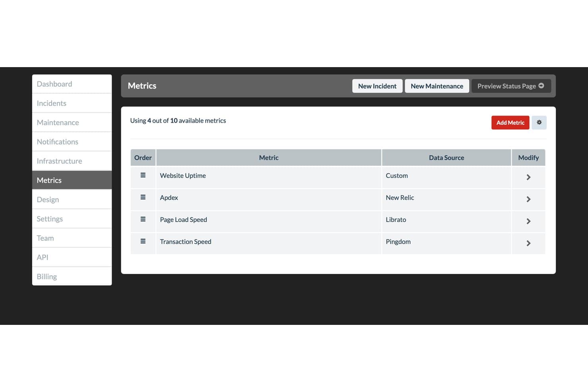Create a New Incident
The width and height of the screenshot is (588, 392).
coord(377,86)
